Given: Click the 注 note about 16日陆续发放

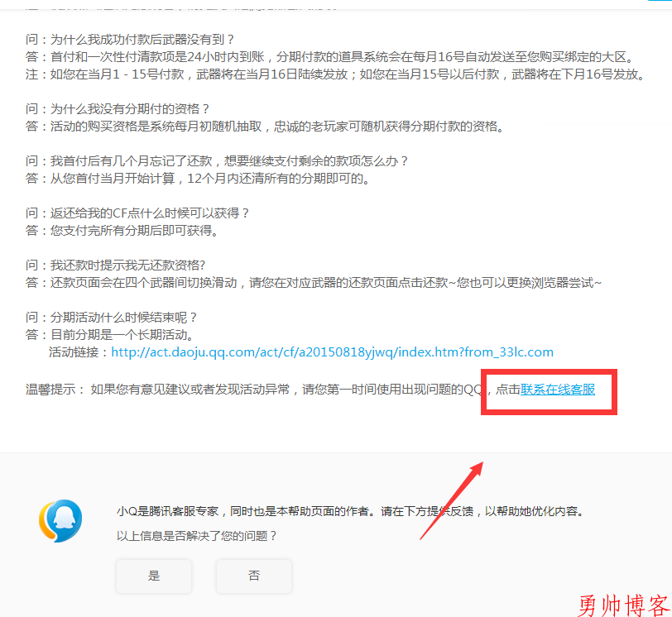Looking at the screenshot, I should coord(335,74).
